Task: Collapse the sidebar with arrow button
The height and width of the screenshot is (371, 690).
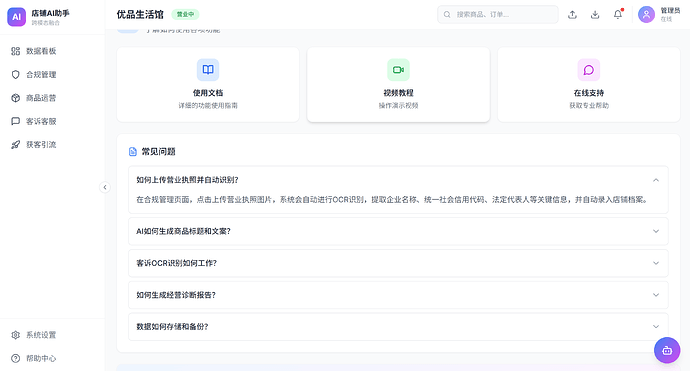Action: click(105, 187)
